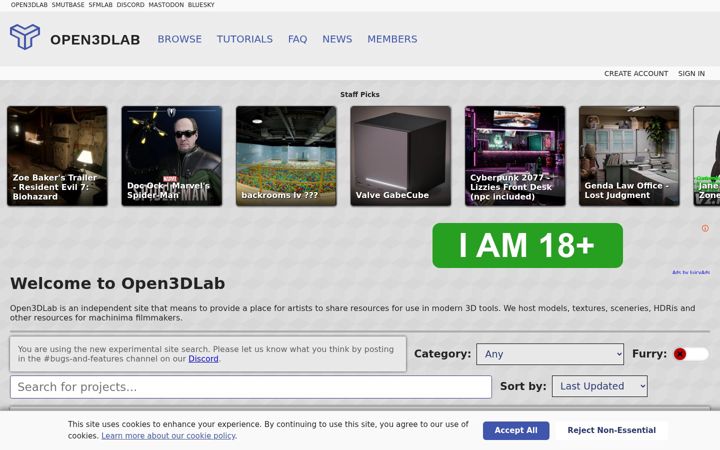
Task: Click the Open3DLab cube logo icon
Action: click(x=25, y=36)
